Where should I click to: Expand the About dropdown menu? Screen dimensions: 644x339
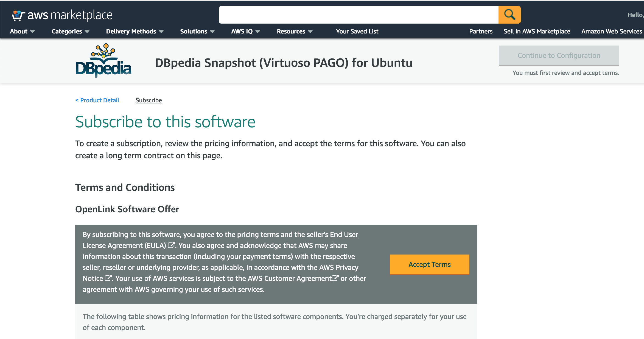pyautogui.click(x=22, y=32)
